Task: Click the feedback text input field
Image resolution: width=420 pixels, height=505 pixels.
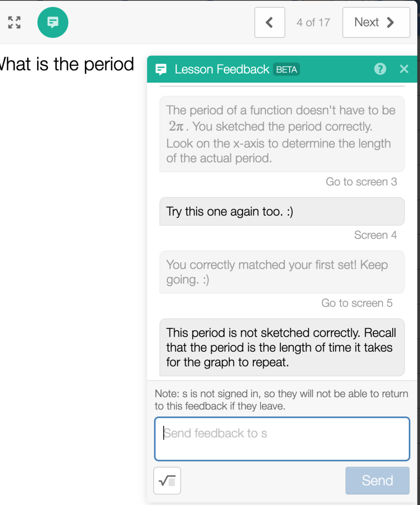Action: [x=282, y=438]
